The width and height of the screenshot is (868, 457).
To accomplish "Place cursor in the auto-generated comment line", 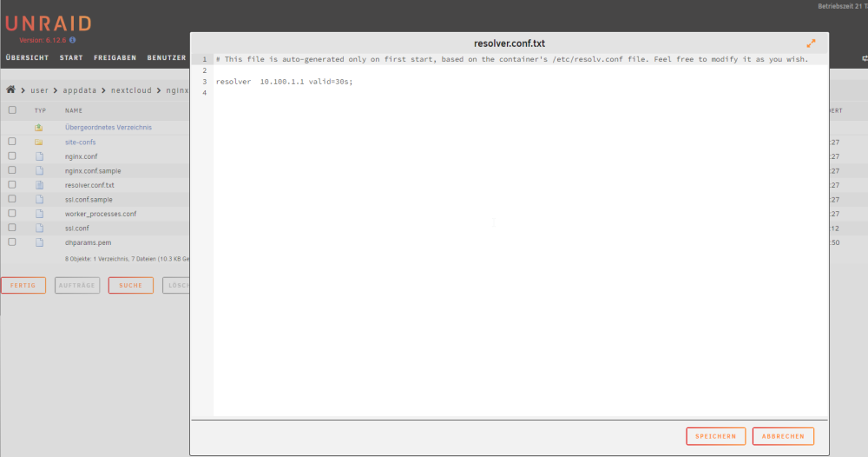I will click(x=512, y=59).
